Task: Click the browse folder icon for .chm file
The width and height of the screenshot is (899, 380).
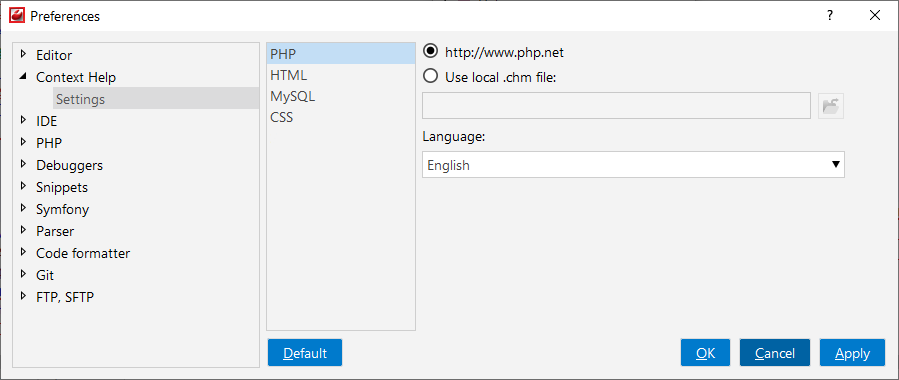Action: pos(831,106)
